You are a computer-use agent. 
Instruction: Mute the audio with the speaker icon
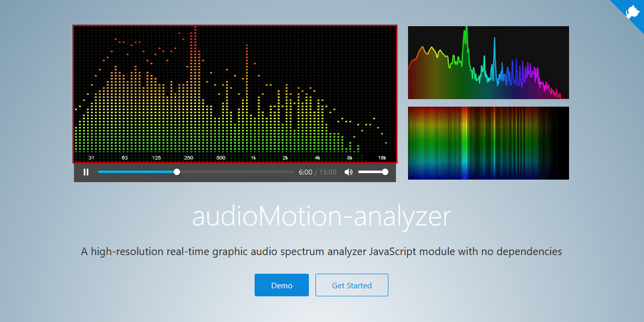coord(348,172)
